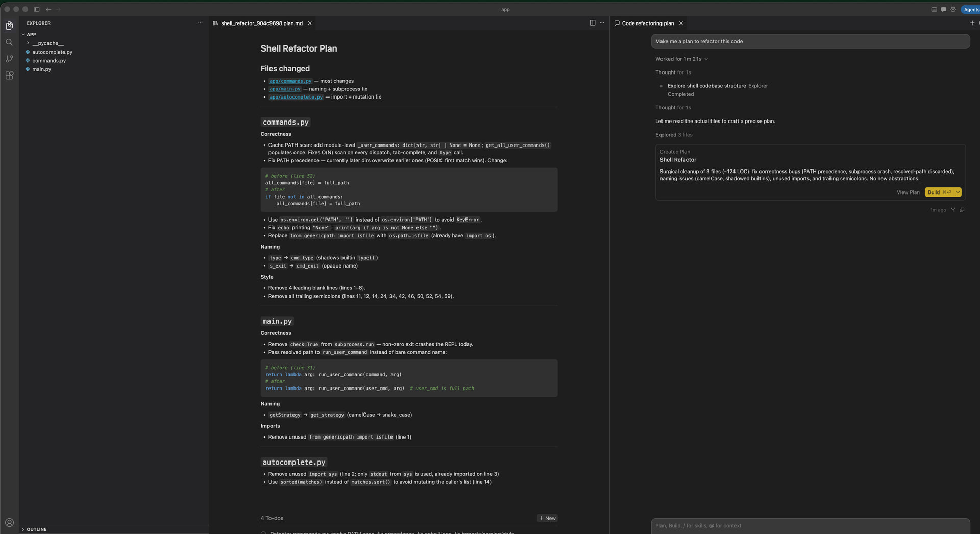The image size is (980, 534).
Task: Toggle the chat pane icon in title bar
Action: point(944,9)
